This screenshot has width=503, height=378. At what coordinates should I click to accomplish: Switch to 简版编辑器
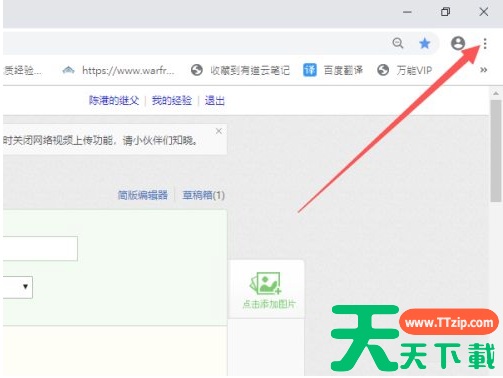click(143, 195)
